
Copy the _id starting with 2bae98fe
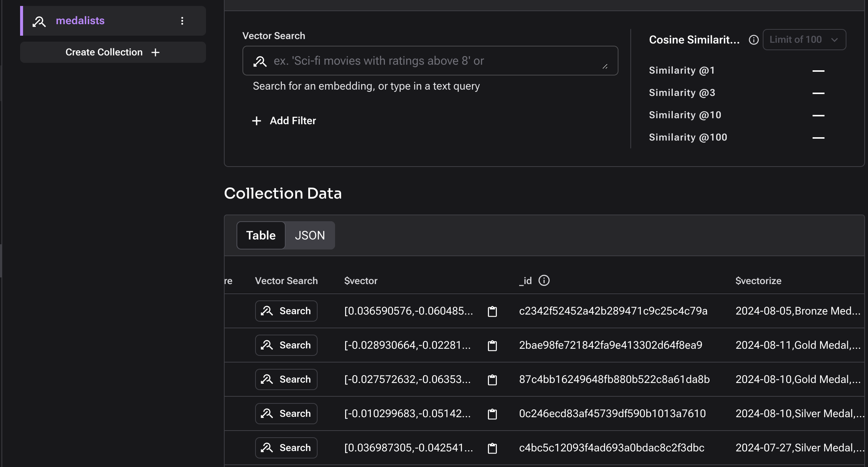coord(492,345)
